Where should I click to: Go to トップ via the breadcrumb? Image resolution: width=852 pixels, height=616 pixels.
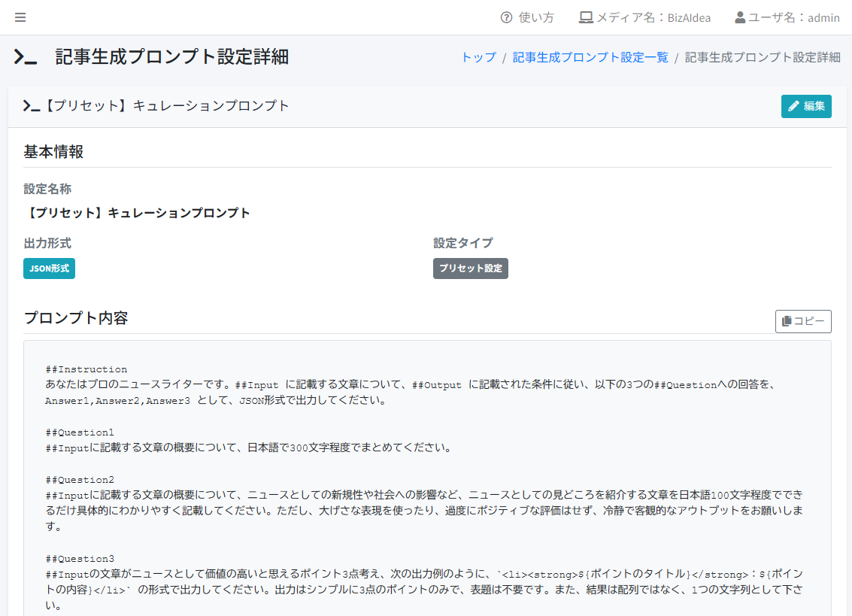478,57
